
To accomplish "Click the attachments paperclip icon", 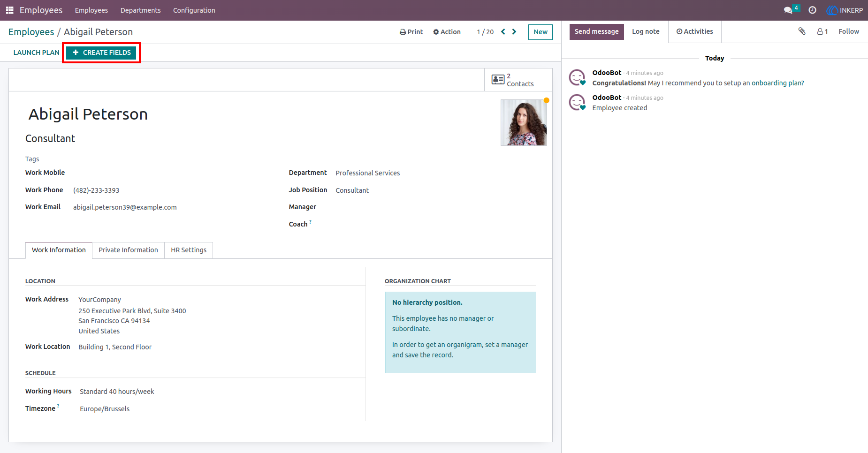I will (802, 31).
